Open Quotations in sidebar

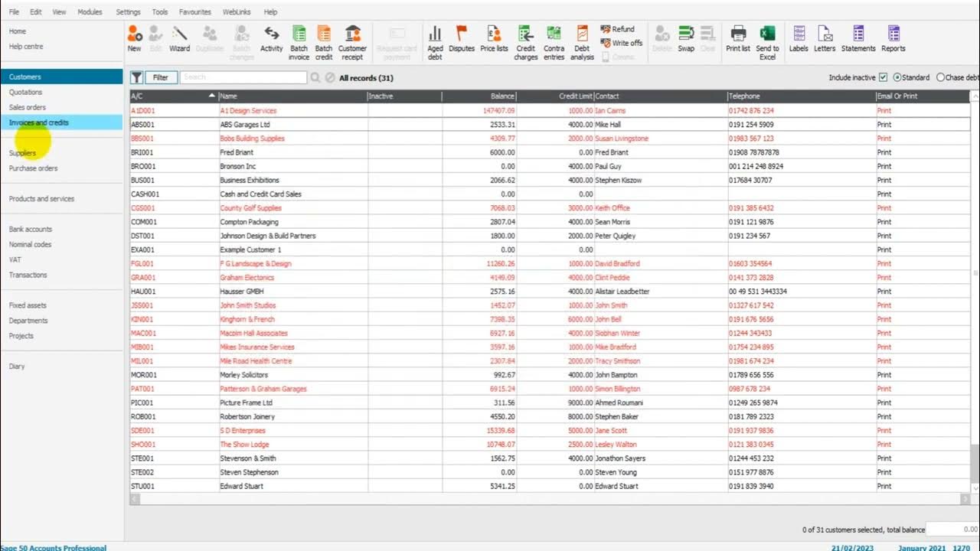coord(25,92)
